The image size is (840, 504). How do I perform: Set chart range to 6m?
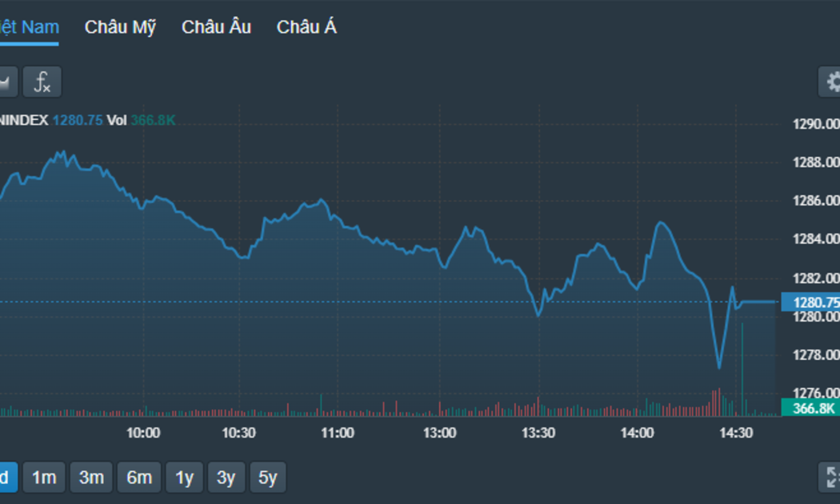(139, 477)
